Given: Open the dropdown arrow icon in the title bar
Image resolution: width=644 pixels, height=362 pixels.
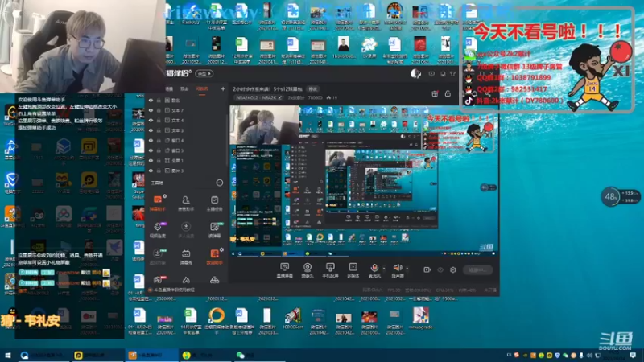Looking at the screenshot, I should [x=452, y=74].
